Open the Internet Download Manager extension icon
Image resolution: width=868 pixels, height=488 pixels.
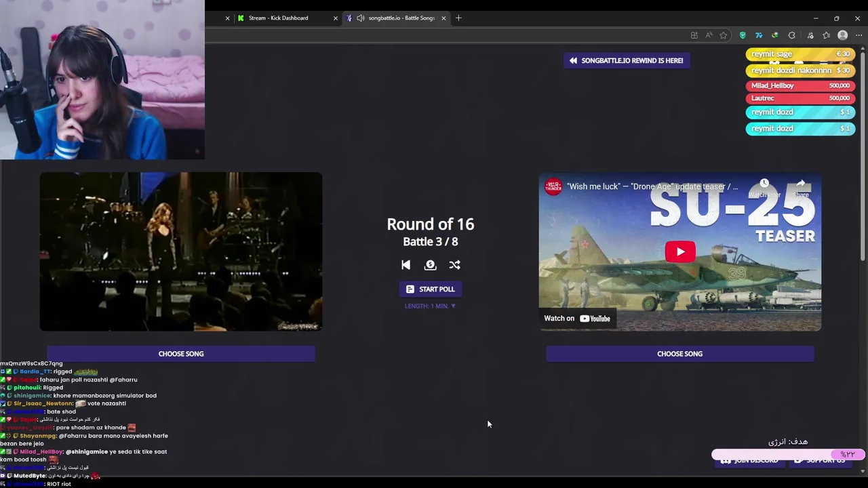tap(775, 35)
